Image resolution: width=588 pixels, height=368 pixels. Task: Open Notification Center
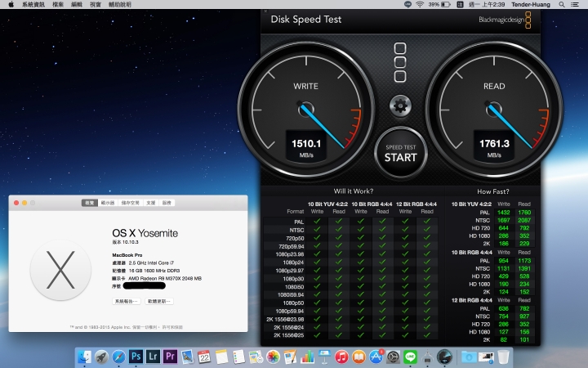574,5
